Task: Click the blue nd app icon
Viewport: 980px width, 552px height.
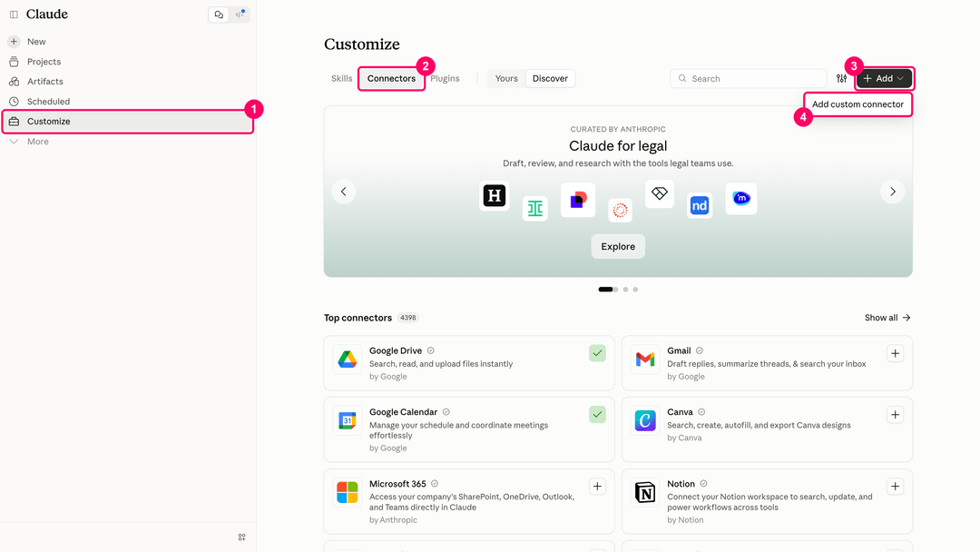Action: (x=700, y=205)
